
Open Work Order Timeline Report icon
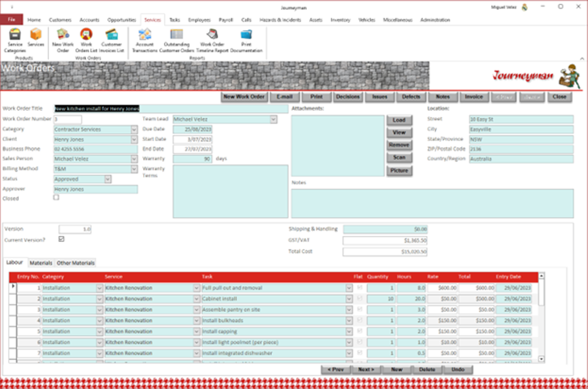point(212,35)
